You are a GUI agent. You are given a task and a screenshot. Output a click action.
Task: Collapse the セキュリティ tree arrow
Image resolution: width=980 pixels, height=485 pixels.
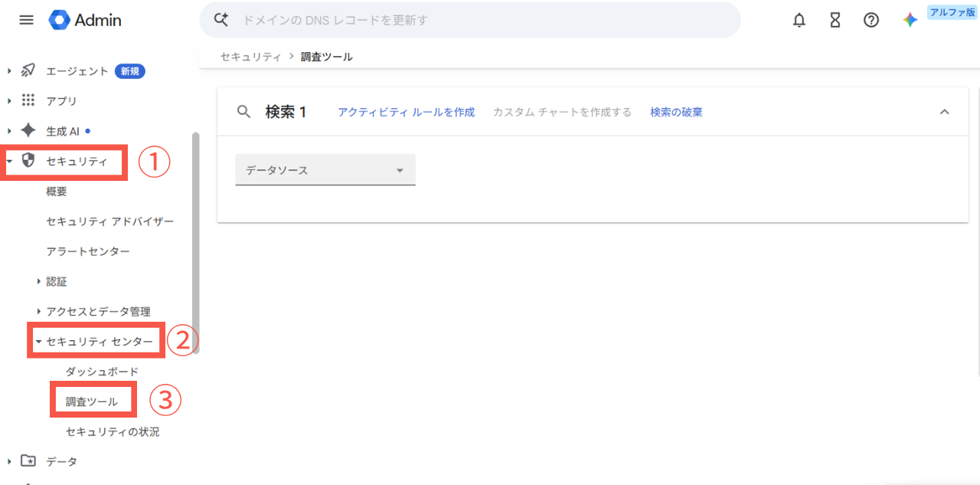point(9,161)
